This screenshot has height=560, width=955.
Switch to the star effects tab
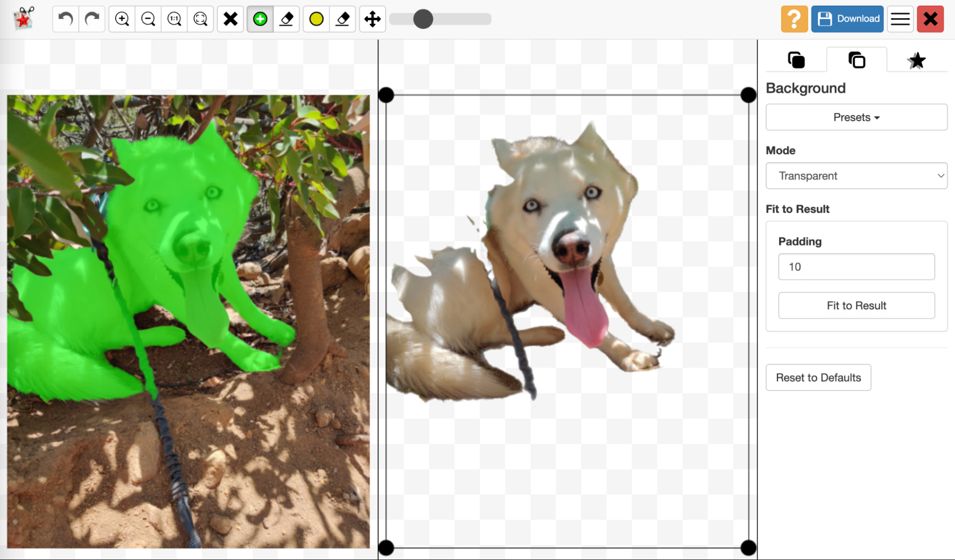pos(916,61)
